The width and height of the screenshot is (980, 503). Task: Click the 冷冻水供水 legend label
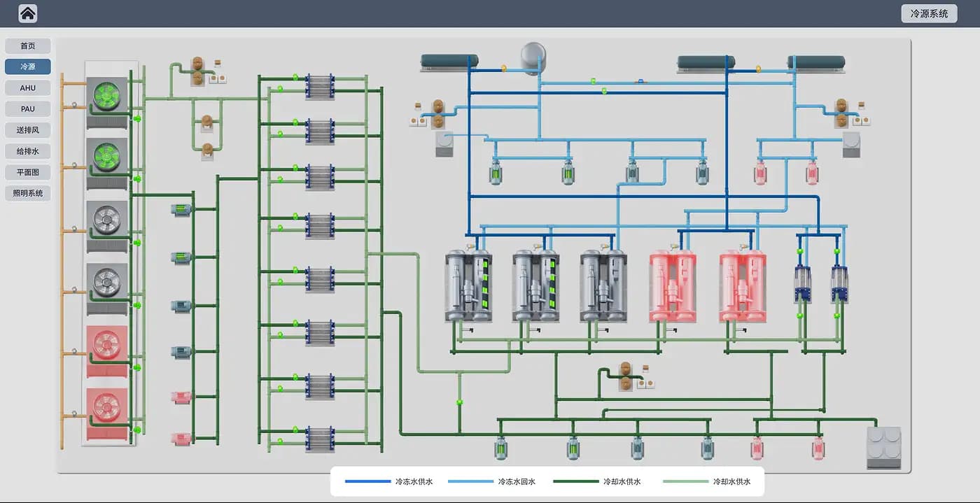pyautogui.click(x=414, y=481)
